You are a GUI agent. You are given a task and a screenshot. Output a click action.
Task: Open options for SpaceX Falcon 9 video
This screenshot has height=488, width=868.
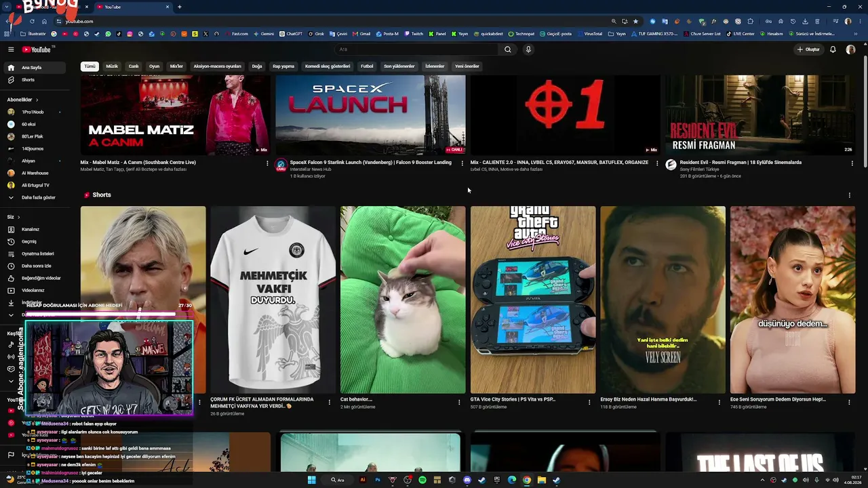[462, 163]
